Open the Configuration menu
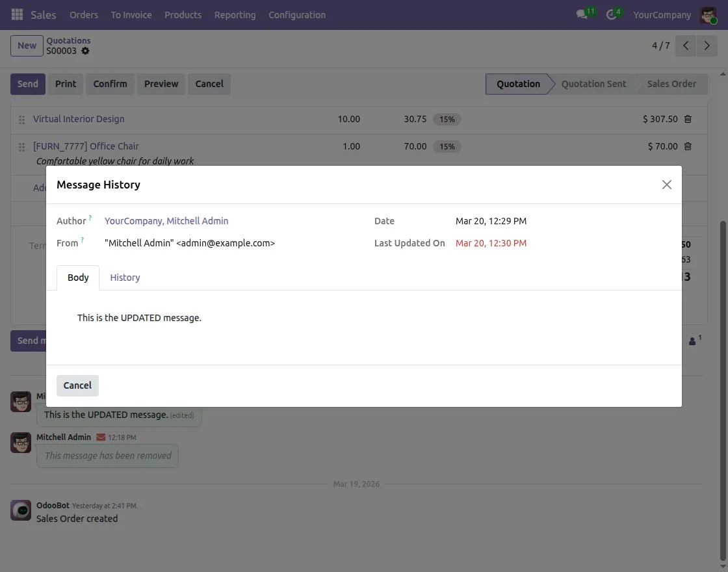The width and height of the screenshot is (728, 572). 297,15
